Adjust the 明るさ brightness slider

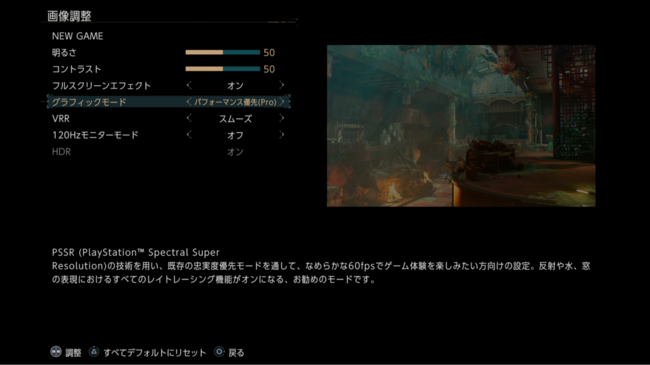[223, 52]
